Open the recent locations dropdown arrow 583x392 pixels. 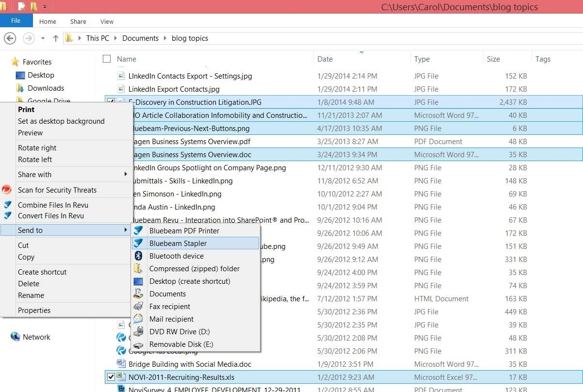(x=42, y=38)
